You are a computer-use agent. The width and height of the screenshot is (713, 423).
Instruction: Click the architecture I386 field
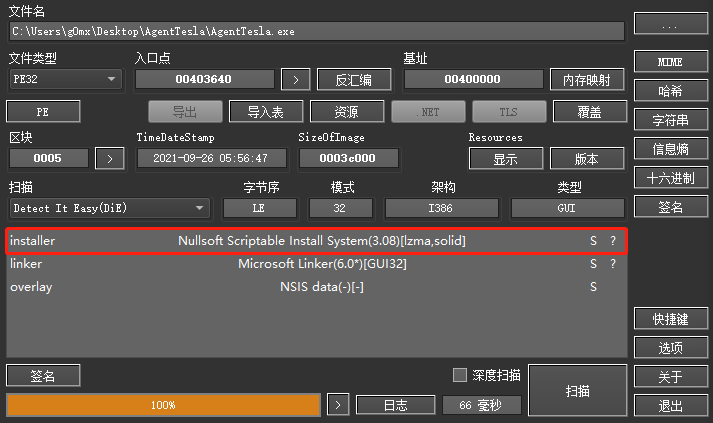(442, 208)
